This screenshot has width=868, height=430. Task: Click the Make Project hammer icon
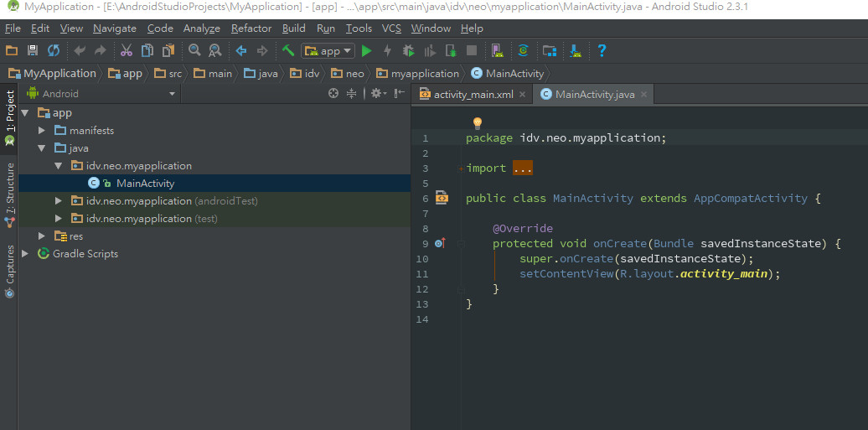click(288, 51)
